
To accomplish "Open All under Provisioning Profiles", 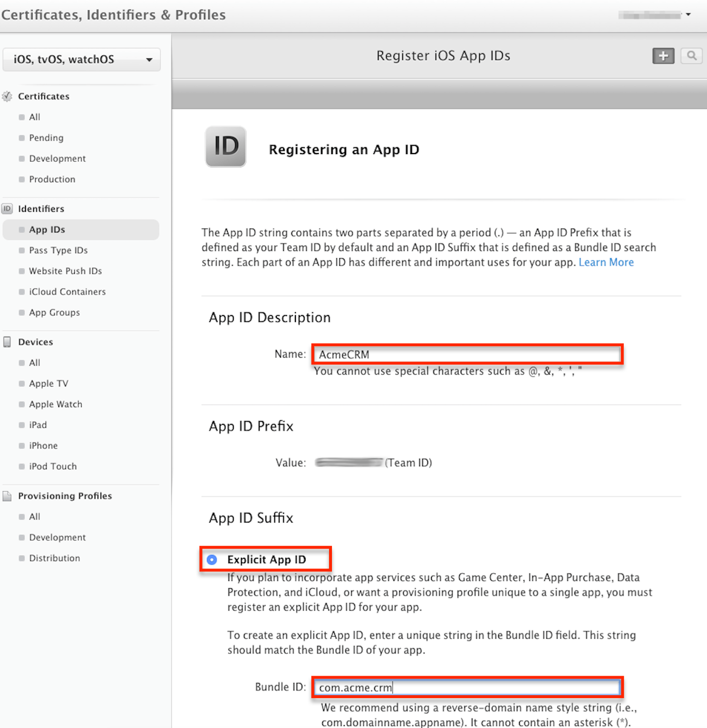I will pyautogui.click(x=35, y=517).
